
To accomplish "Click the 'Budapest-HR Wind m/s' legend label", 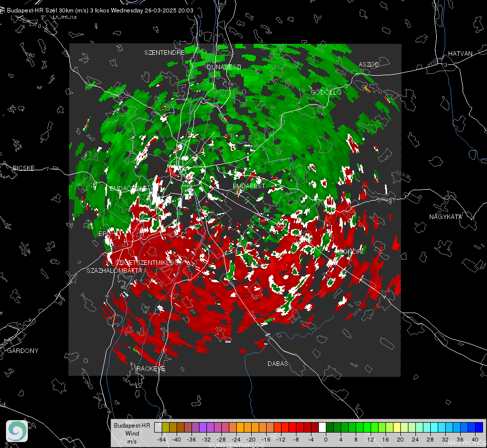I will pos(132,433).
